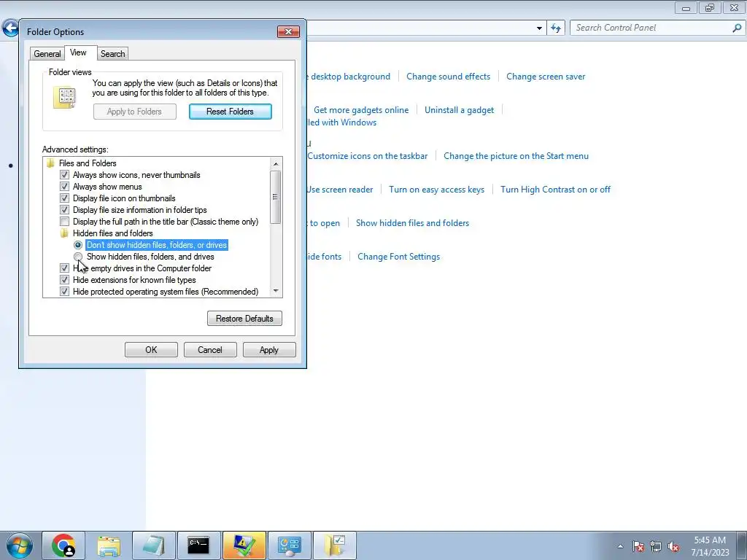Toggle Hide empty drives in Computer folder
Image resolution: width=747 pixels, height=560 pixels.
[x=64, y=268]
